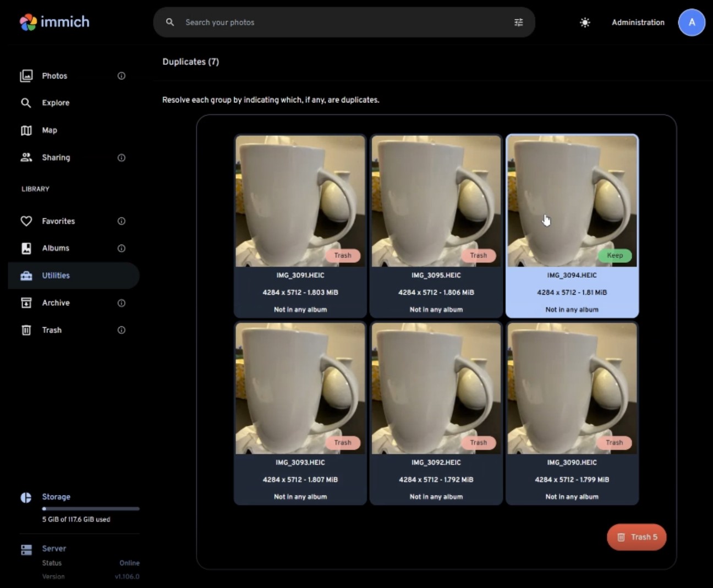Screen dimensions: 713x588
Task: Click the Favorites info icon
Action: (x=122, y=221)
